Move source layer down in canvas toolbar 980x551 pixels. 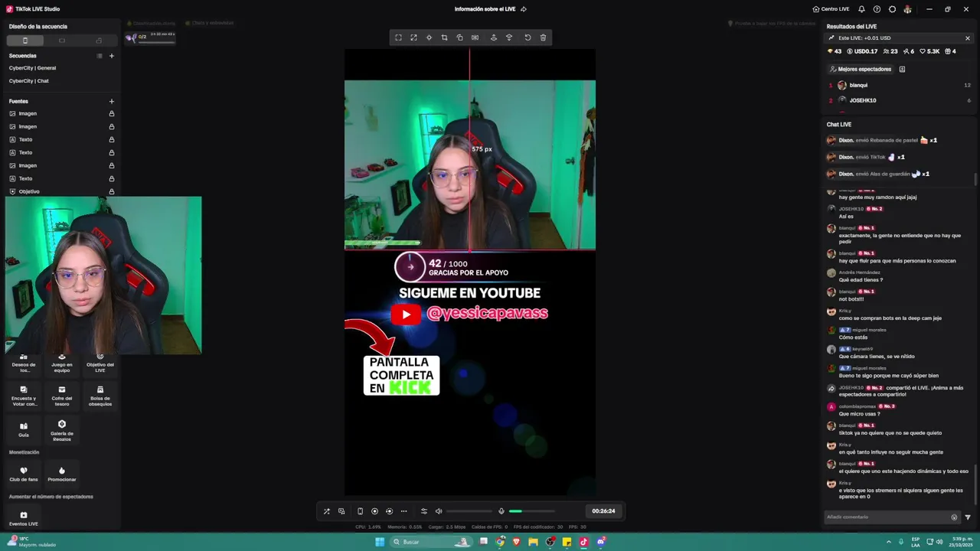[509, 37]
